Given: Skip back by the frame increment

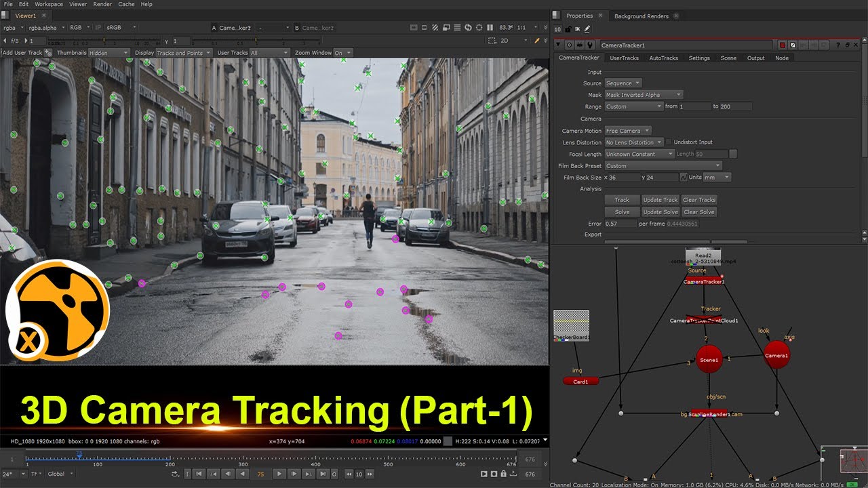Looking at the screenshot, I should tap(349, 474).
